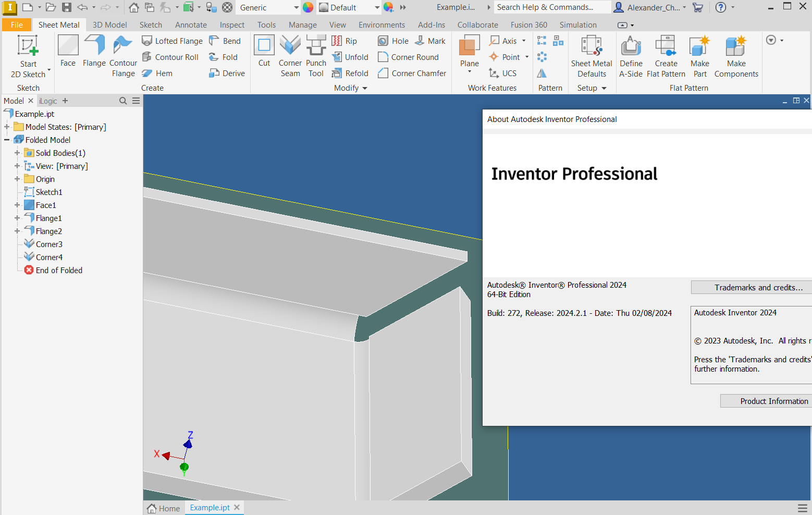The image size is (812, 515).
Task: Activate the Hem tool
Action: [157, 73]
